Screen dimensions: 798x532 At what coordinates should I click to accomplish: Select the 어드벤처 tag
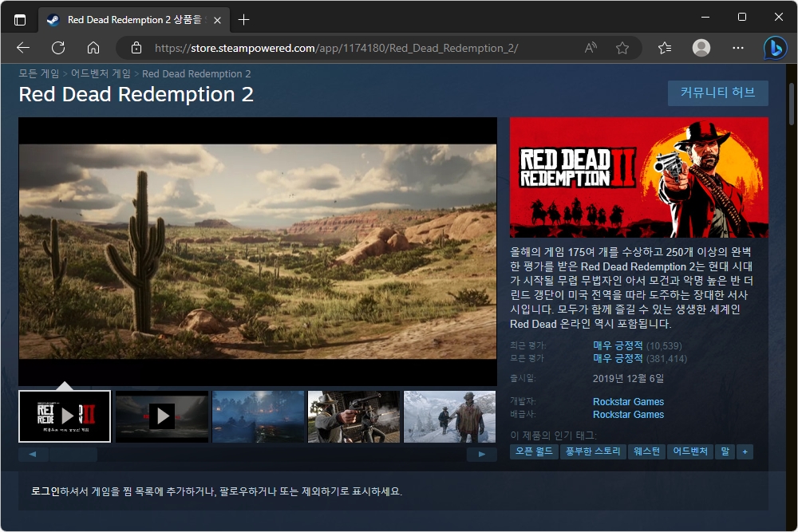click(690, 451)
